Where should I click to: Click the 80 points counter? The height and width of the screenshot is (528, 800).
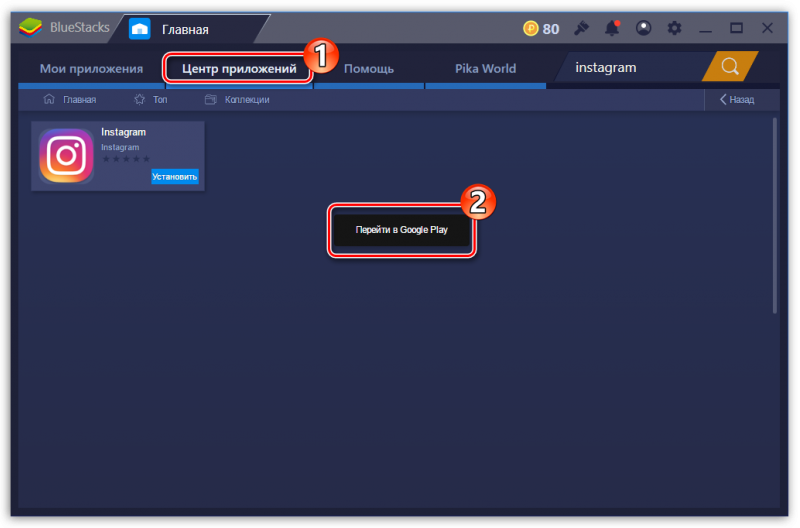coord(551,29)
